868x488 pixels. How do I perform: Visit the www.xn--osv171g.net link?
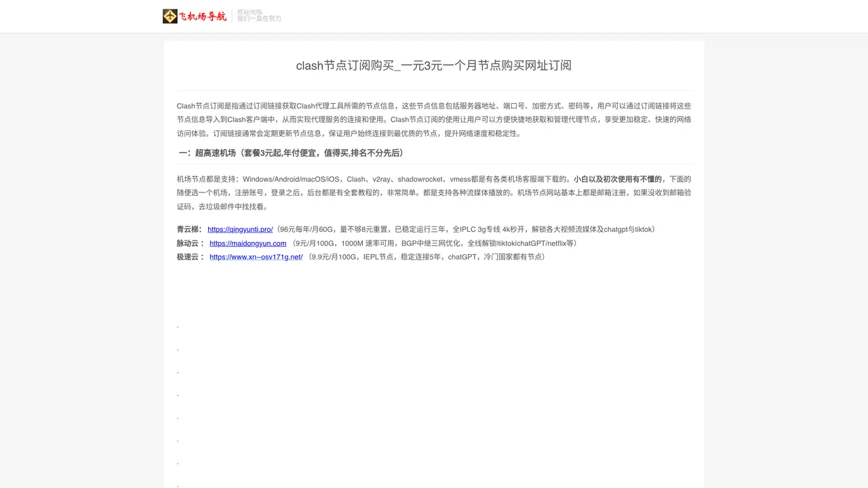256,257
